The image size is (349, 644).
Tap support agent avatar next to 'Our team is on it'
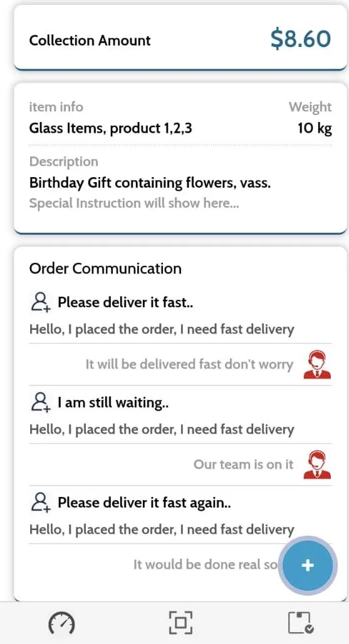point(317,464)
